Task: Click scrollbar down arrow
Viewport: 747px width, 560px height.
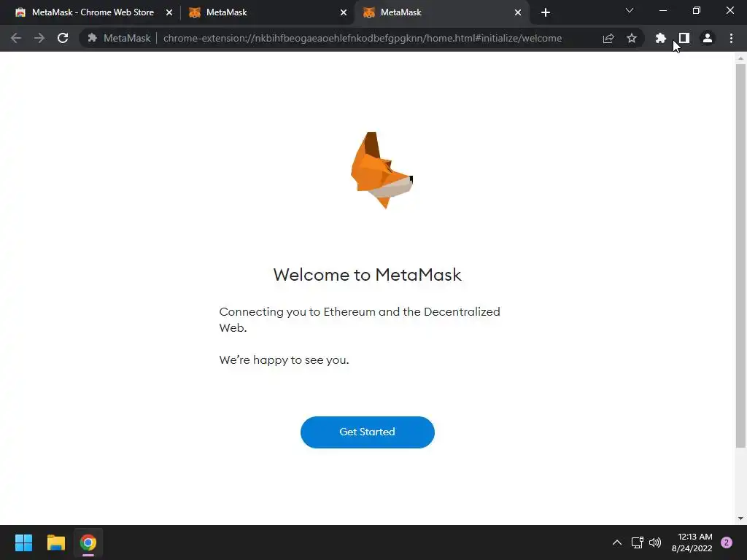Action: [740, 518]
